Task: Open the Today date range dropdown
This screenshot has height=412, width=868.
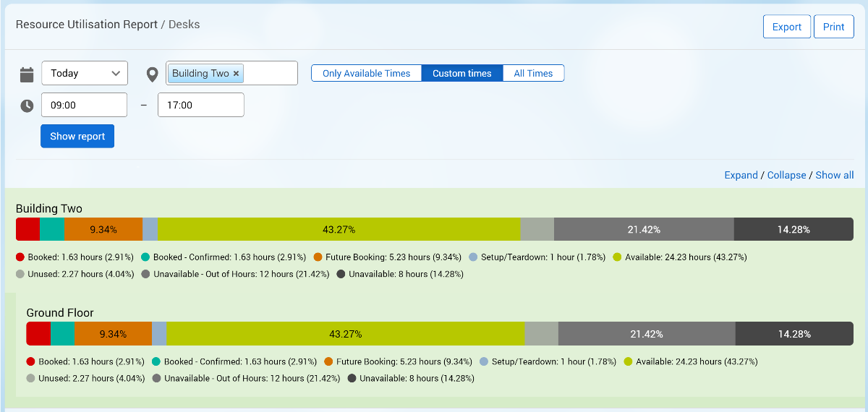Action: click(x=85, y=73)
